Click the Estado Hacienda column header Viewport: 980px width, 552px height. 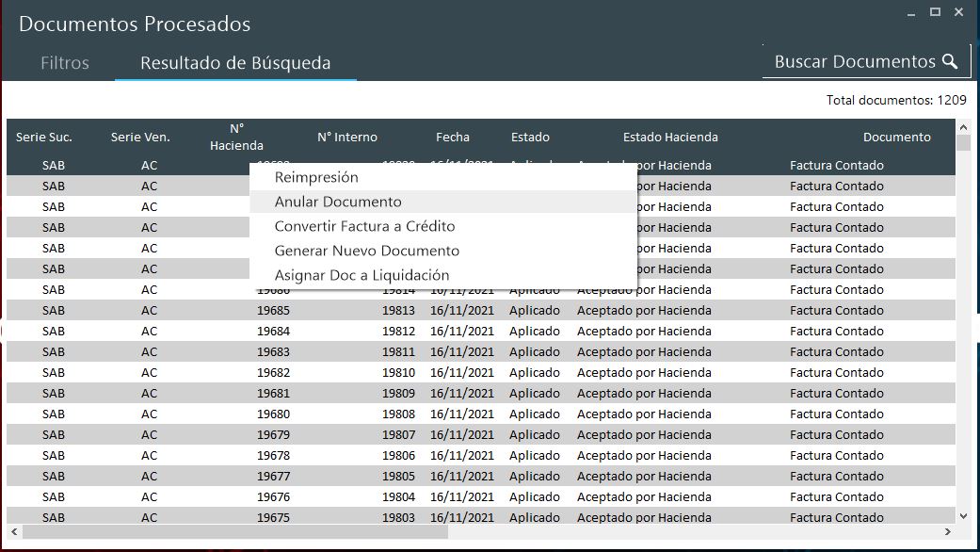click(x=670, y=137)
